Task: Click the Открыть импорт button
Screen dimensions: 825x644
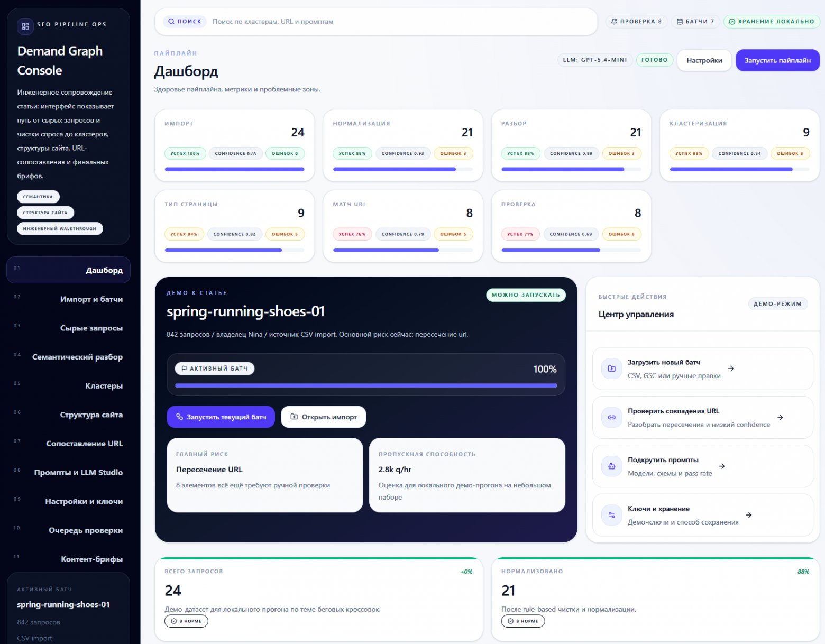Action: pyautogui.click(x=323, y=417)
